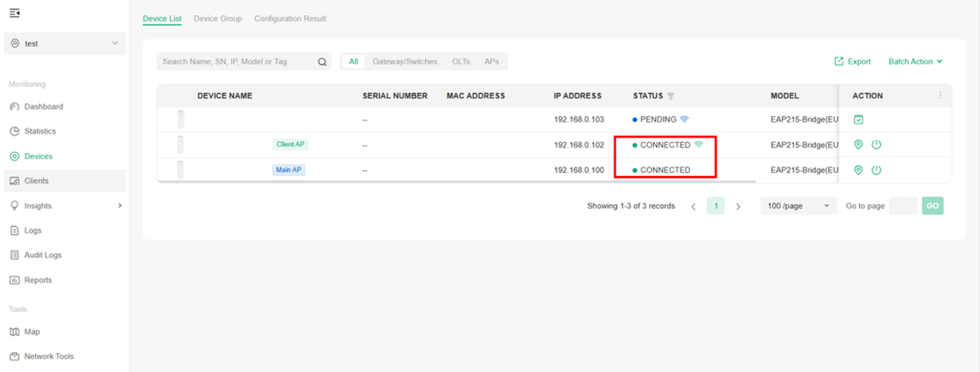Switch to the Configuration Result tab
Screen dimensions: 980x372
pyautogui.click(x=290, y=18)
